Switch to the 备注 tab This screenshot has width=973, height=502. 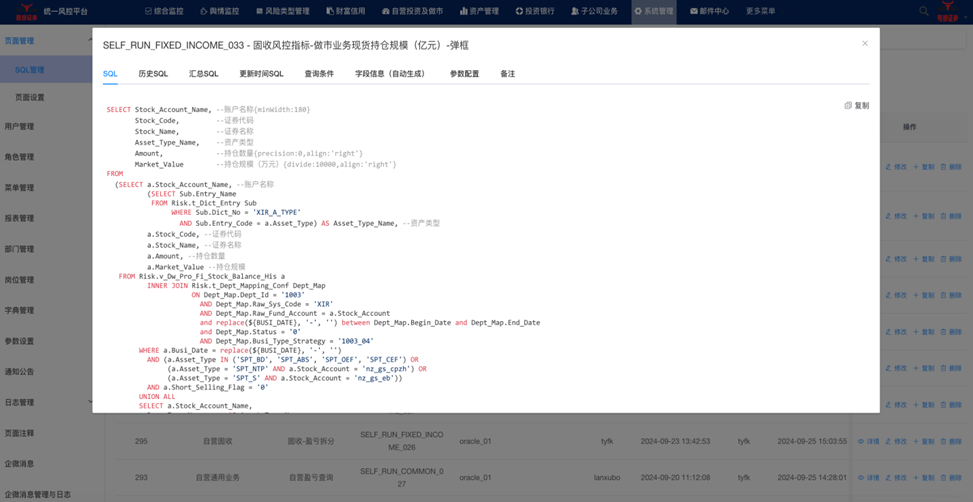pos(508,73)
